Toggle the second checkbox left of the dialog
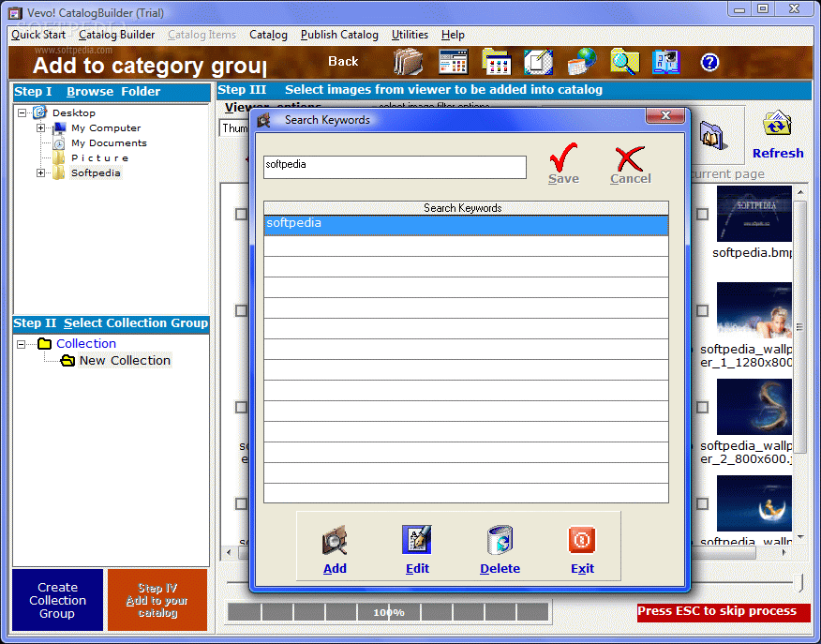The height and width of the screenshot is (644, 821). pyautogui.click(x=241, y=310)
